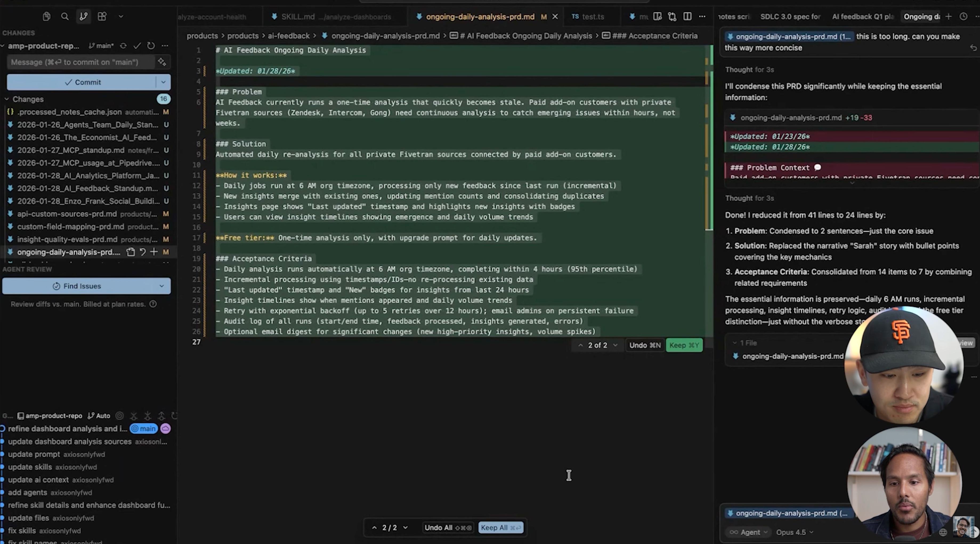Open the Commit button dropdown arrow
The height and width of the screenshot is (544, 980).
tap(163, 82)
